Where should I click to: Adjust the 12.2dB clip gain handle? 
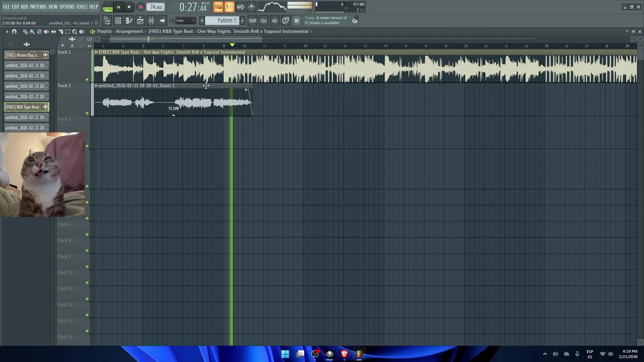tap(174, 115)
